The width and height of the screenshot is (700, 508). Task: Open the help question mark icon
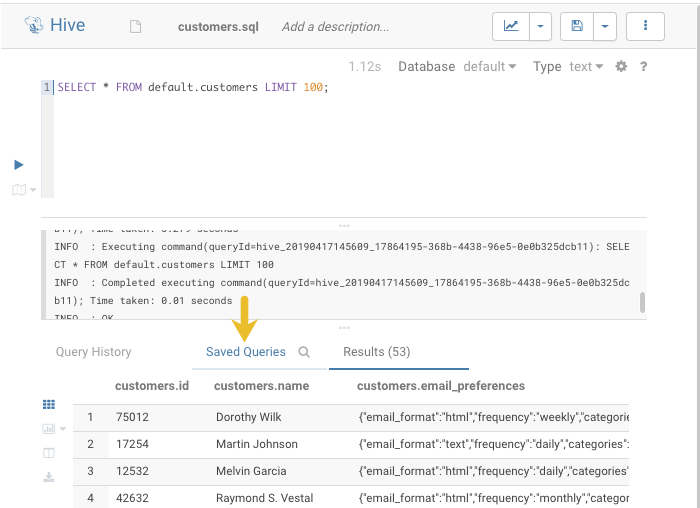pyautogui.click(x=643, y=67)
